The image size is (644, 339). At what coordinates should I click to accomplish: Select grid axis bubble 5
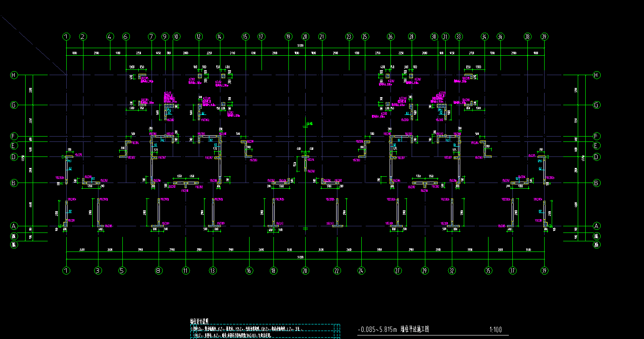(122, 270)
